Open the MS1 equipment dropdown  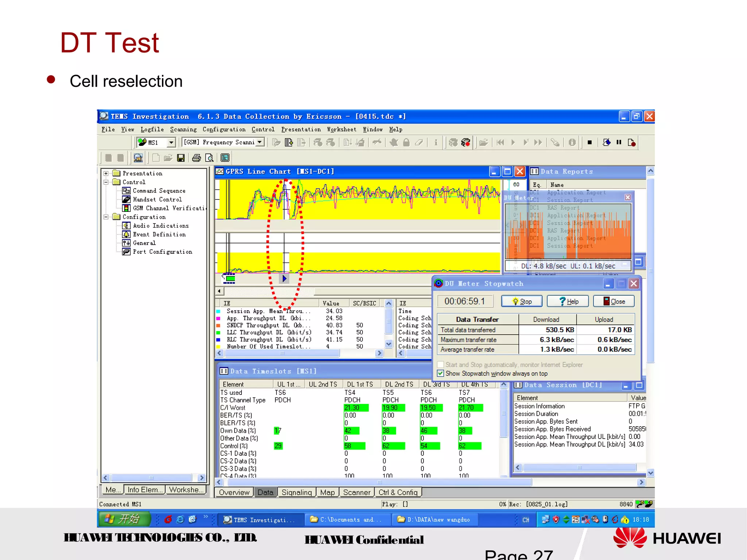[x=171, y=143]
